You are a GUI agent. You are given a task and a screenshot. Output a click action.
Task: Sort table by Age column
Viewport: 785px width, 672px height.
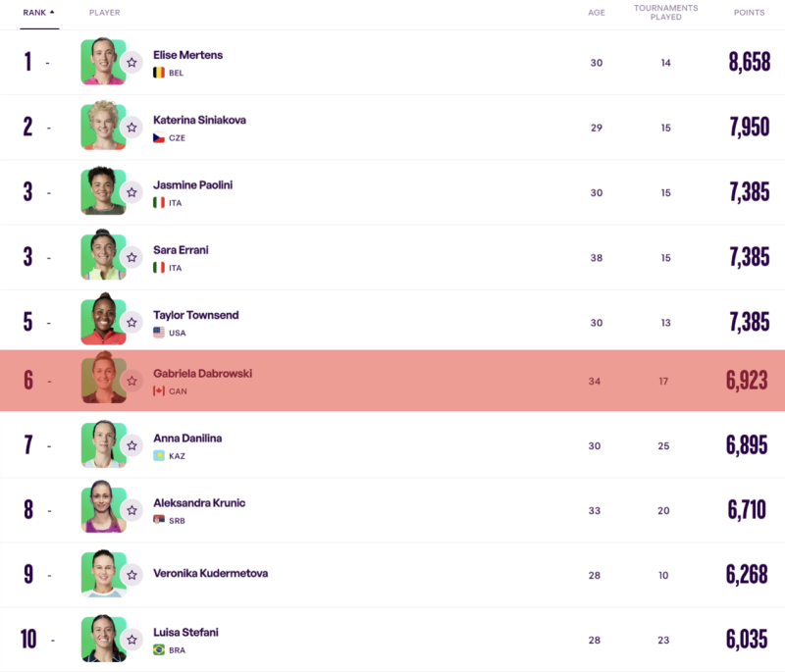pos(596,13)
